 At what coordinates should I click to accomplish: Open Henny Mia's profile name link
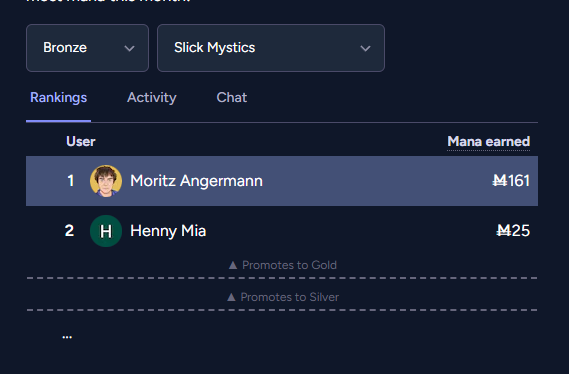(168, 231)
